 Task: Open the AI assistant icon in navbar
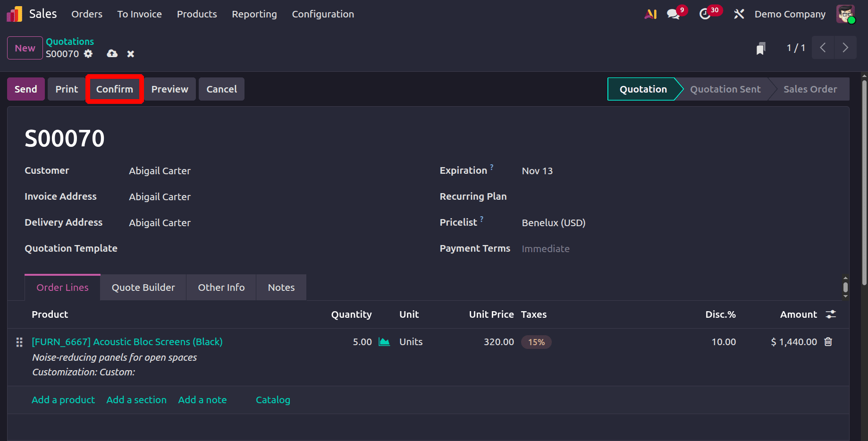point(650,14)
